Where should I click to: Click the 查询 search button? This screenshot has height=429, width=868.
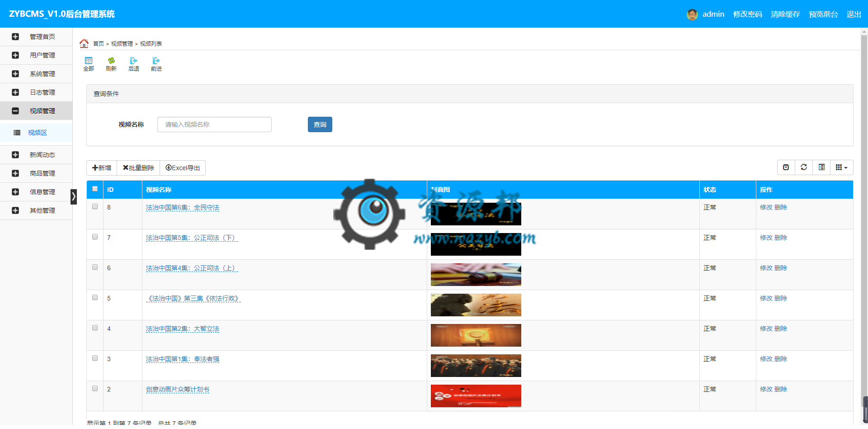pyautogui.click(x=320, y=124)
